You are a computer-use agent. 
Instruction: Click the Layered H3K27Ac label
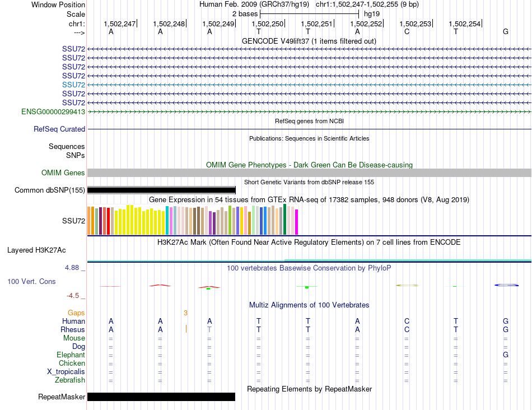point(36,250)
